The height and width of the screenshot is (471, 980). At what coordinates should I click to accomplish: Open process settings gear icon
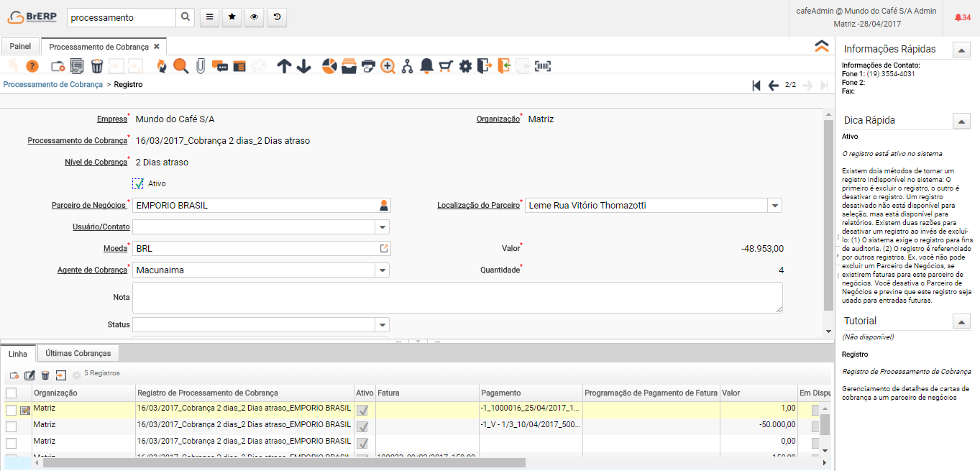pyautogui.click(x=465, y=66)
